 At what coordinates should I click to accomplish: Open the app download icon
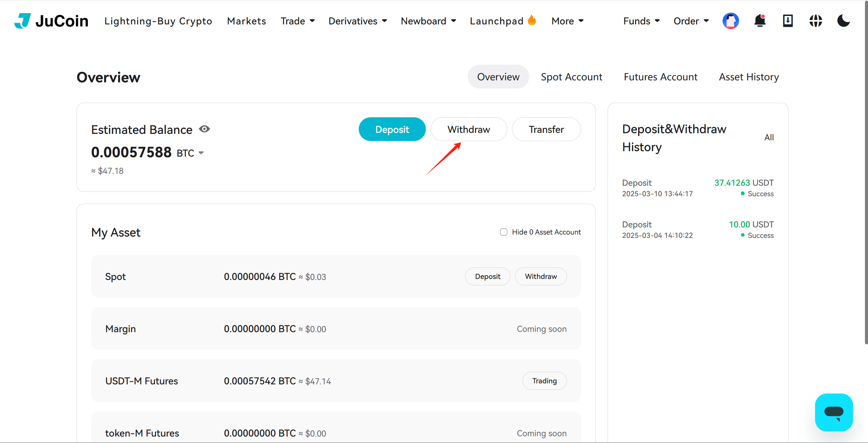pyautogui.click(x=788, y=21)
